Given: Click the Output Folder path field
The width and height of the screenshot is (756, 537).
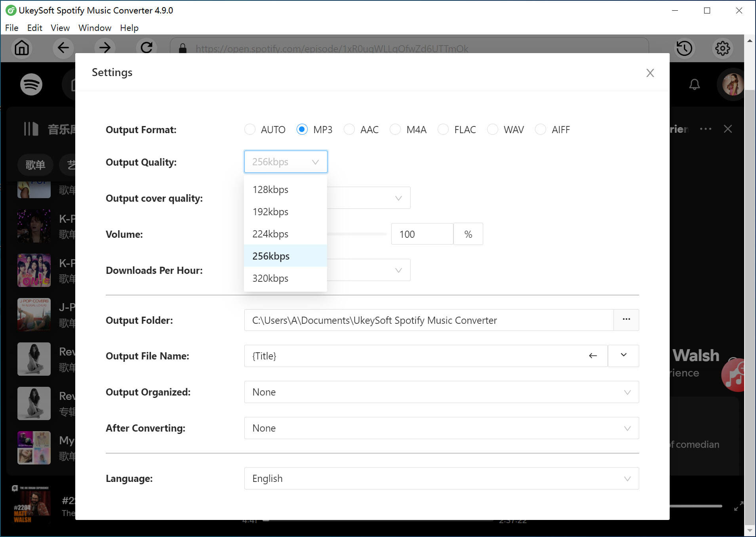Looking at the screenshot, I should pyautogui.click(x=429, y=320).
